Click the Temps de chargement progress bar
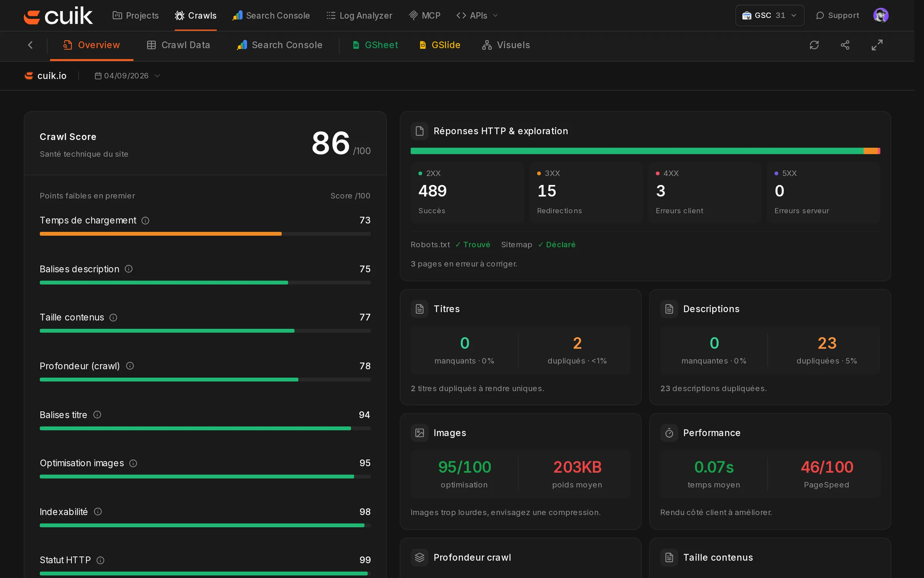 click(x=205, y=234)
